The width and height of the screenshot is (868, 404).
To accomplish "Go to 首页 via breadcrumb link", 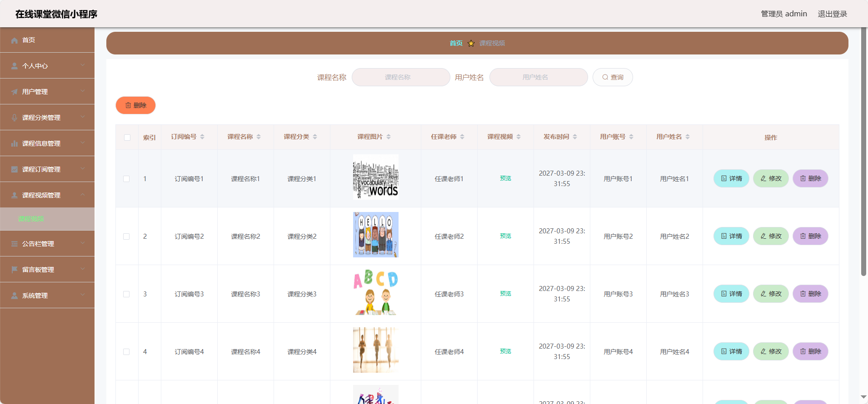I will coord(456,43).
